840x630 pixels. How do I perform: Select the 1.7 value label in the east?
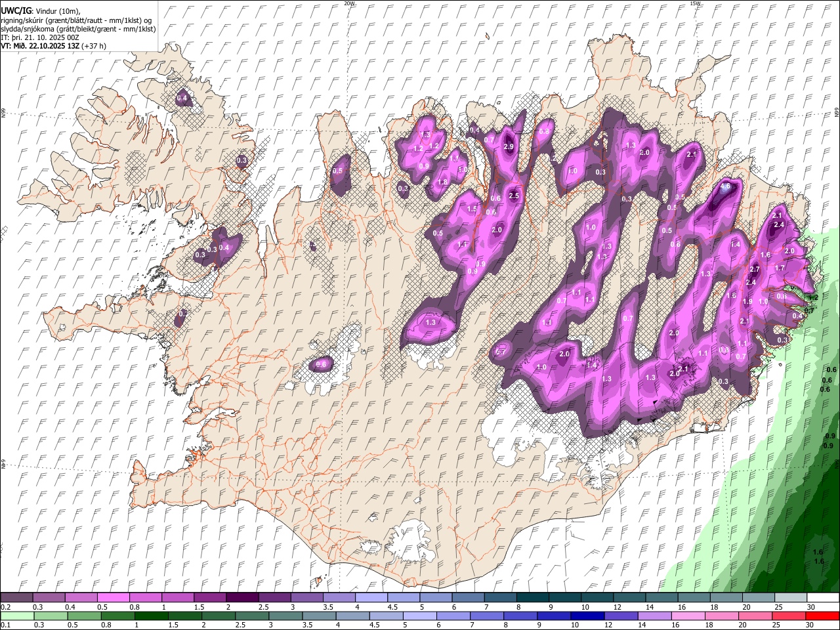[780, 268]
